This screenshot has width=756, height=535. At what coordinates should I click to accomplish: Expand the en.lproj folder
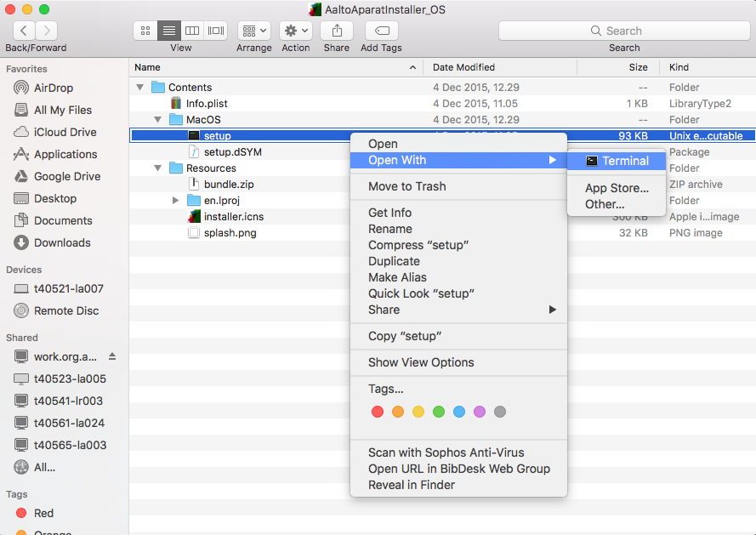[x=176, y=201]
